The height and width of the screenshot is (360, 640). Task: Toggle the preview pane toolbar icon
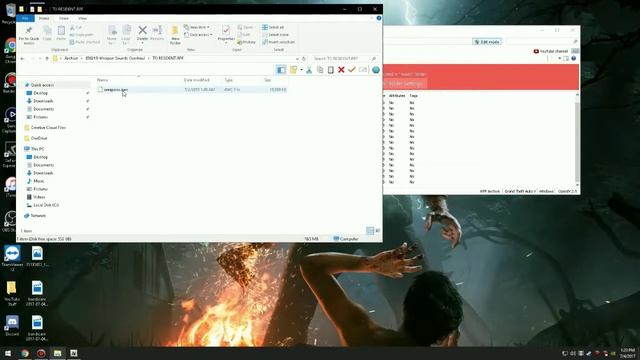click(281, 70)
